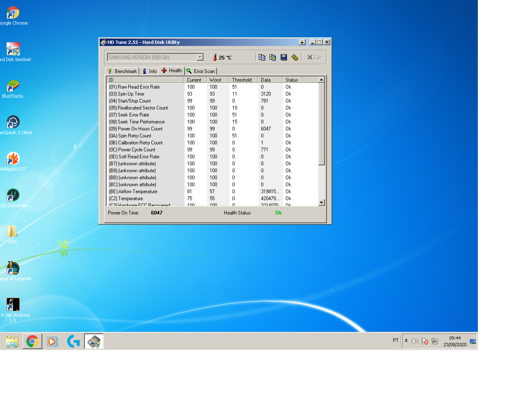The width and height of the screenshot is (525, 420).
Task: Select the Reallocated Sector Count row
Action: point(212,108)
